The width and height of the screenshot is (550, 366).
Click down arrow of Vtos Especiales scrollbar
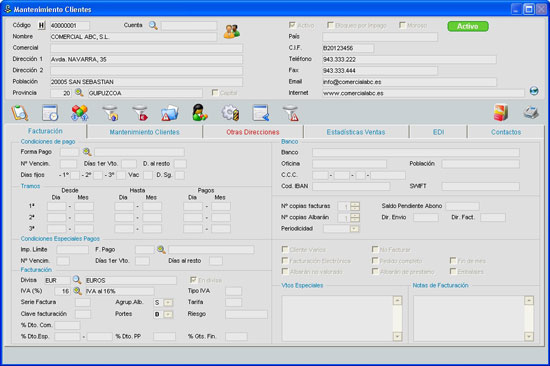point(397,337)
